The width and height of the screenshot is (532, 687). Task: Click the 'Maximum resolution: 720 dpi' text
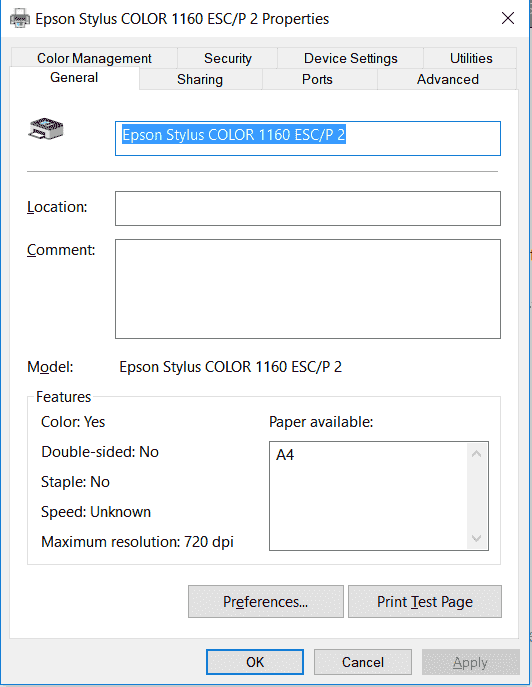[x=137, y=542]
